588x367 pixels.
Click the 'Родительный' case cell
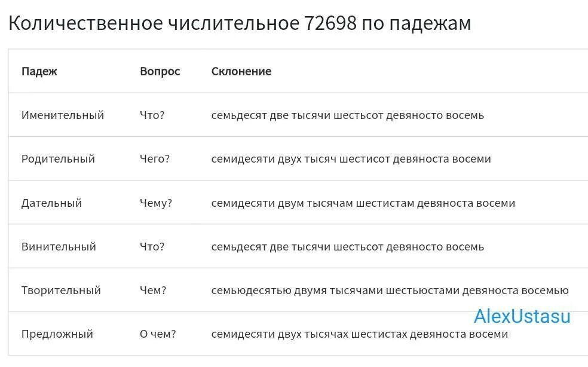(x=58, y=159)
